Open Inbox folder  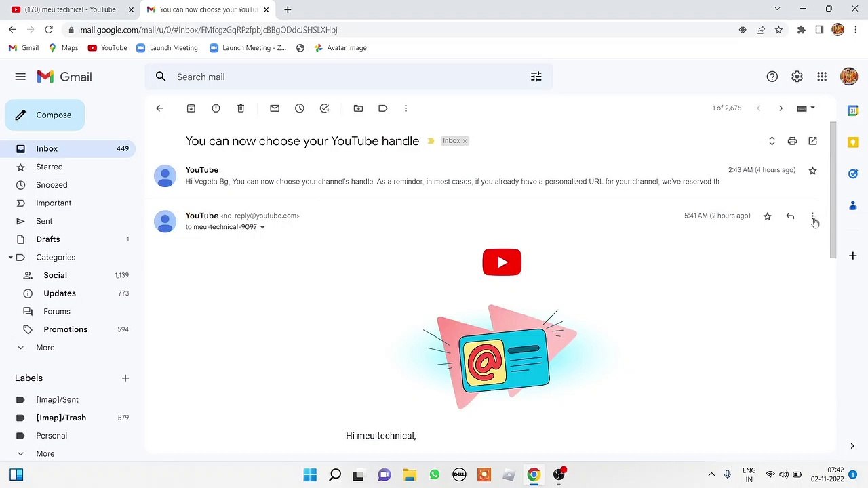click(x=68, y=148)
